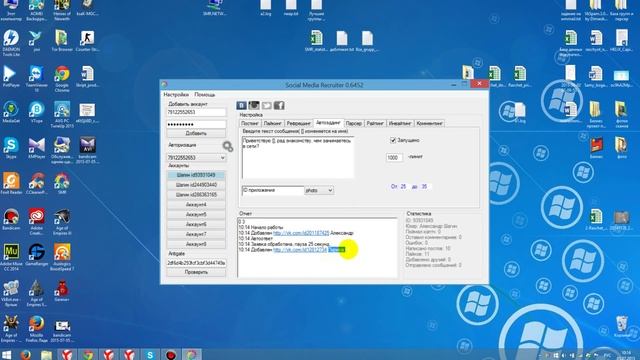Switch to the Комментинг tab
640x360 pixels.
429,123
